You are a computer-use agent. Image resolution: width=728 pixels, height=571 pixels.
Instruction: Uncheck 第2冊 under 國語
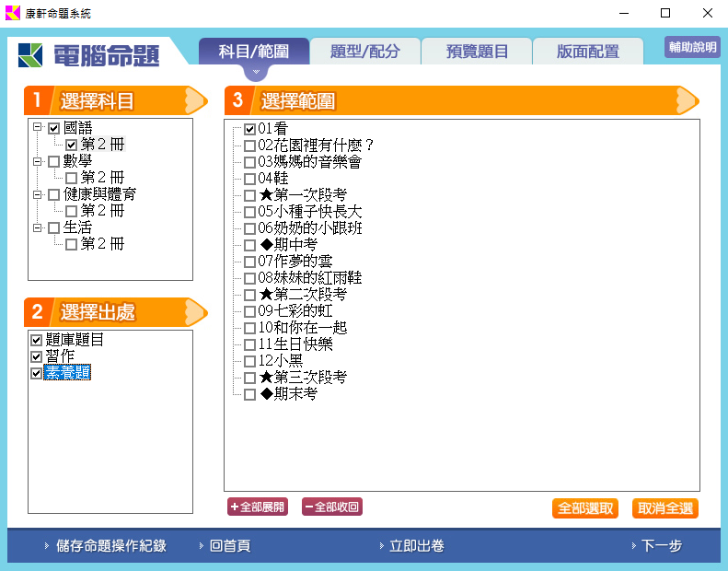pos(71,145)
